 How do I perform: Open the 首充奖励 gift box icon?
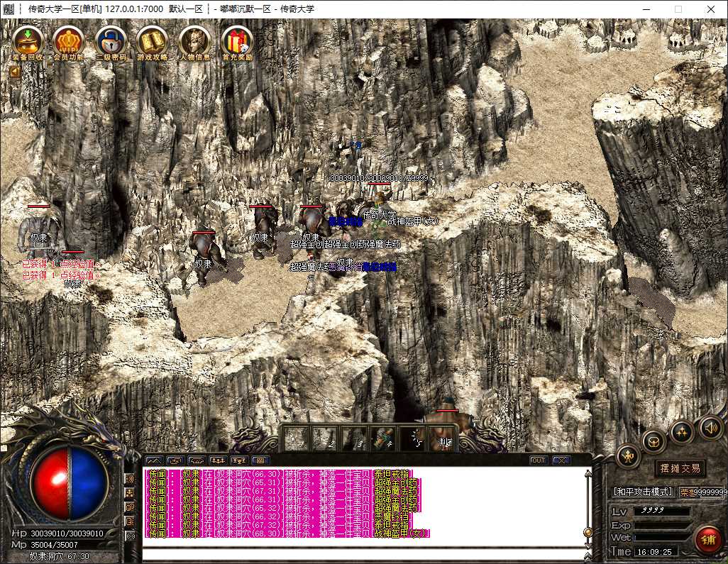tap(237, 43)
